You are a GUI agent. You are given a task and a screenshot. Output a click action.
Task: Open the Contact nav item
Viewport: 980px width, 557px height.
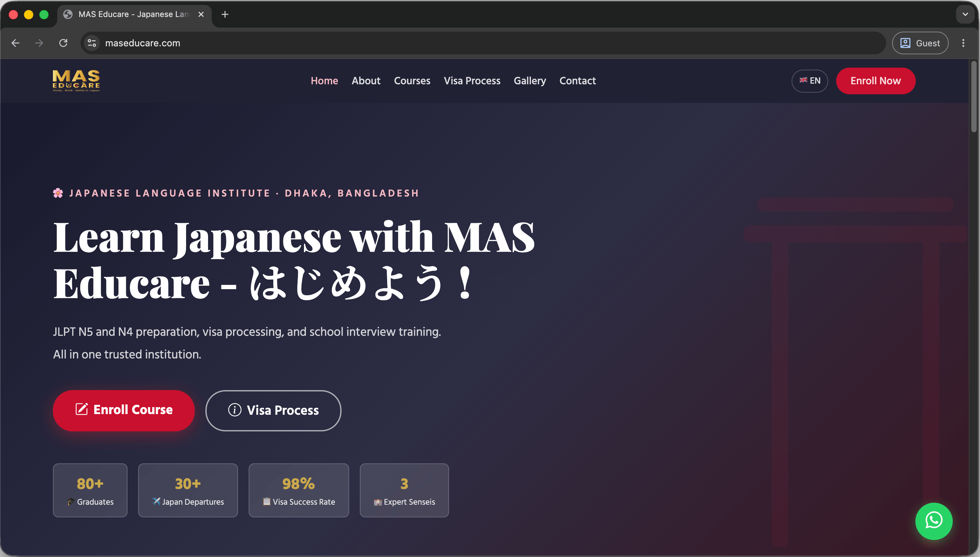point(578,81)
